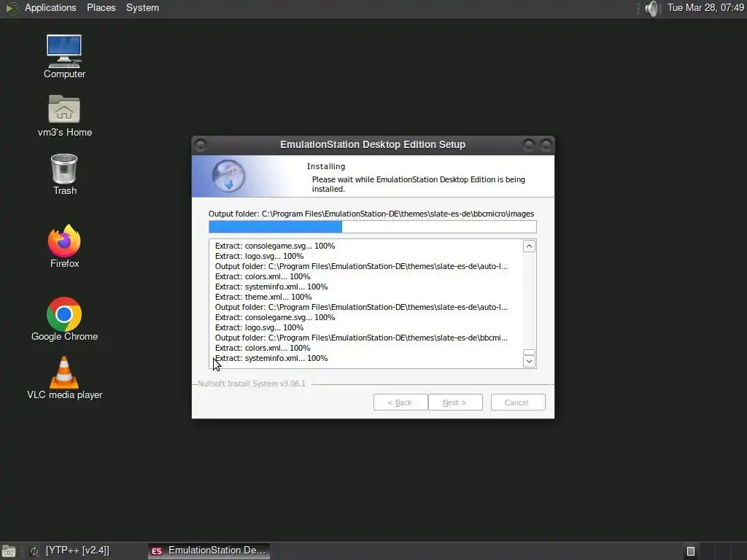Click the workspace switcher square in bottom panel

[690, 551]
